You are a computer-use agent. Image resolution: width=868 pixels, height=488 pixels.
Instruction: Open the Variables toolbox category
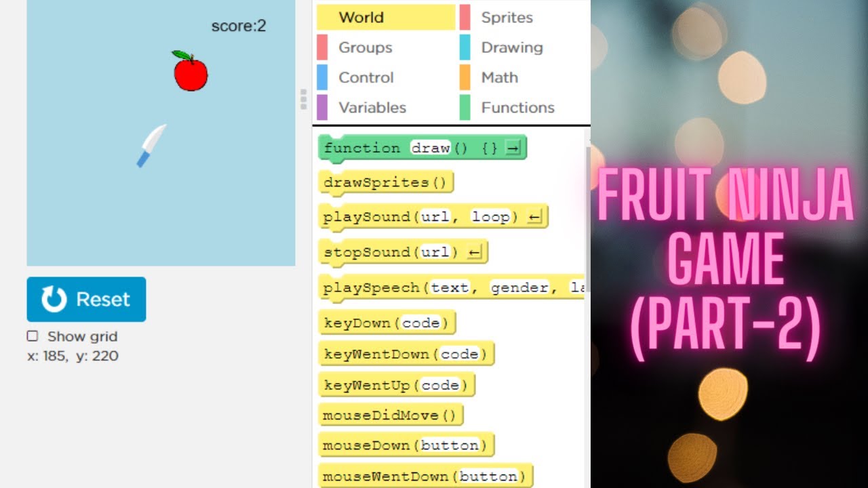click(x=385, y=107)
